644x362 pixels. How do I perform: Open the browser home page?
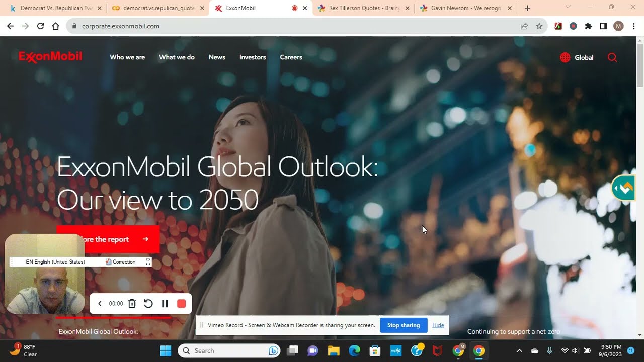point(55,26)
